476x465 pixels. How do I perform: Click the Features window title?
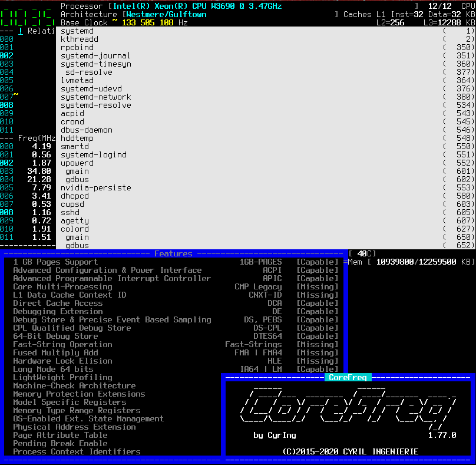tap(173, 253)
